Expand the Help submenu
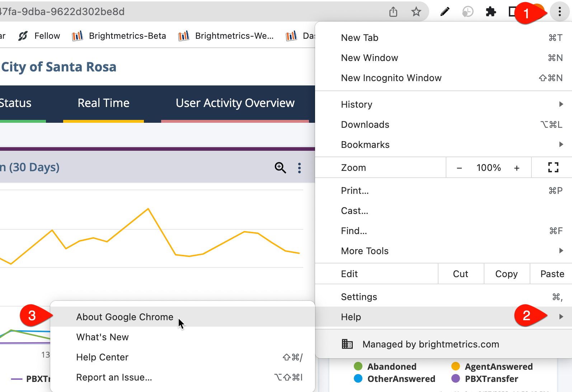The width and height of the screenshot is (572, 392). pyautogui.click(x=444, y=317)
